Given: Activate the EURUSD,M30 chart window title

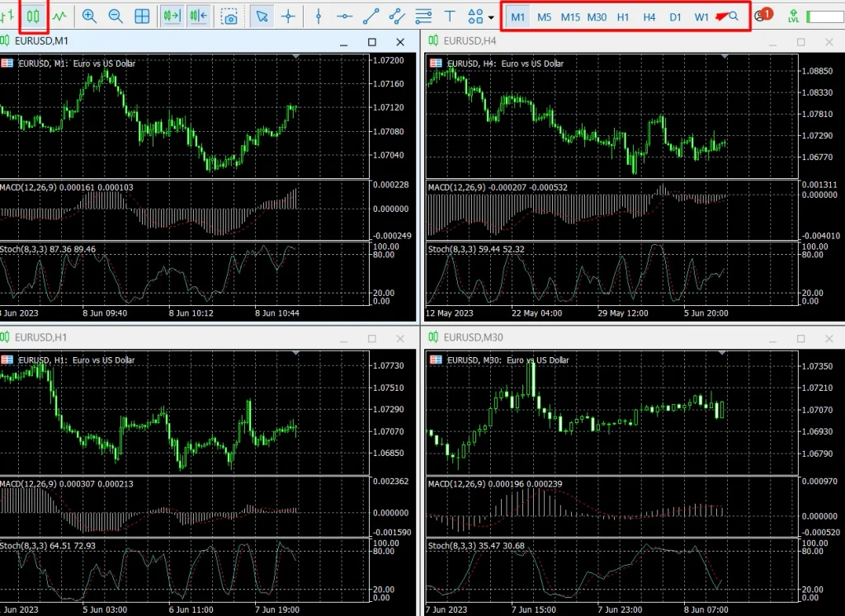Looking at the screenshot, I should [473, 337].
